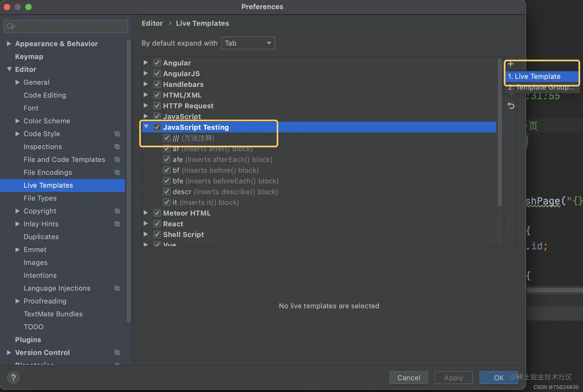583x392 pixels.
Task: Uncheck the Angular template group checkbox
Action: [157, 62]
